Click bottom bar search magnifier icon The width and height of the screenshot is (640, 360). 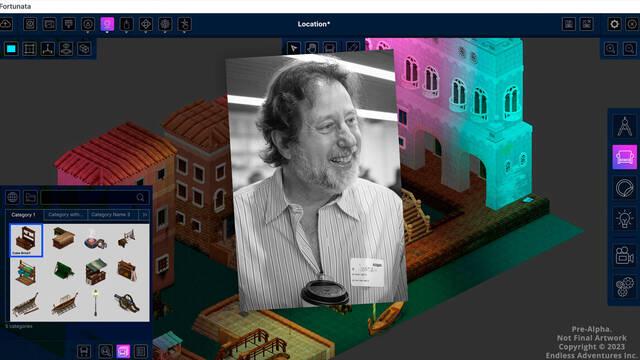(105, 351)
